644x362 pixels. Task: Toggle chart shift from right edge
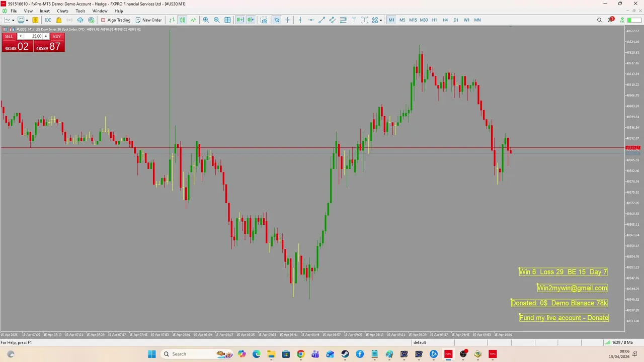[x=251, y=20]
